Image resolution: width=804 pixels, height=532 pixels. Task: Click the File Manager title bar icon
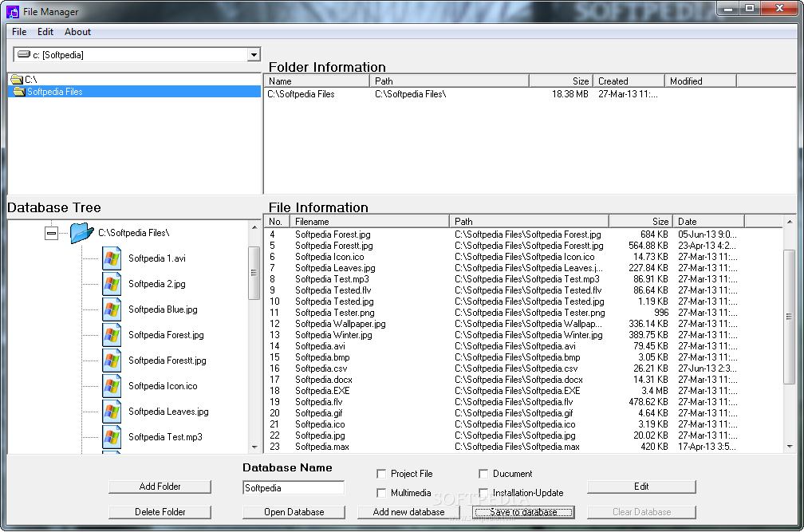tap(13, 12)
